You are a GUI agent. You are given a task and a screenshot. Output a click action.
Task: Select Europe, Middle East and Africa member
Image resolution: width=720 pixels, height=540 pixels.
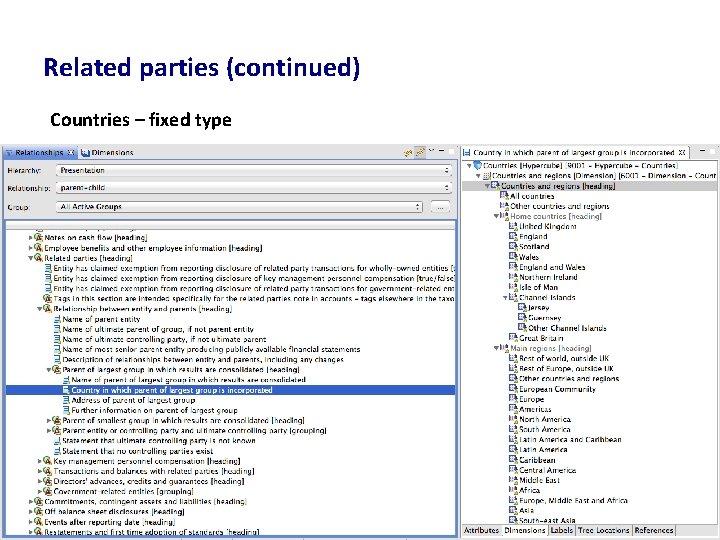pyautogui.click(x=573, y=500)
